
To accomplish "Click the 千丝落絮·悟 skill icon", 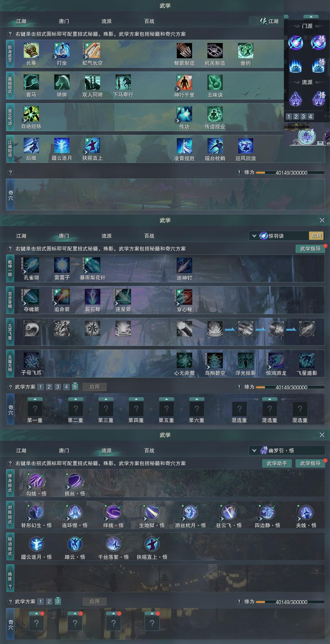I will pyautogui.click(x=113, y=544).
